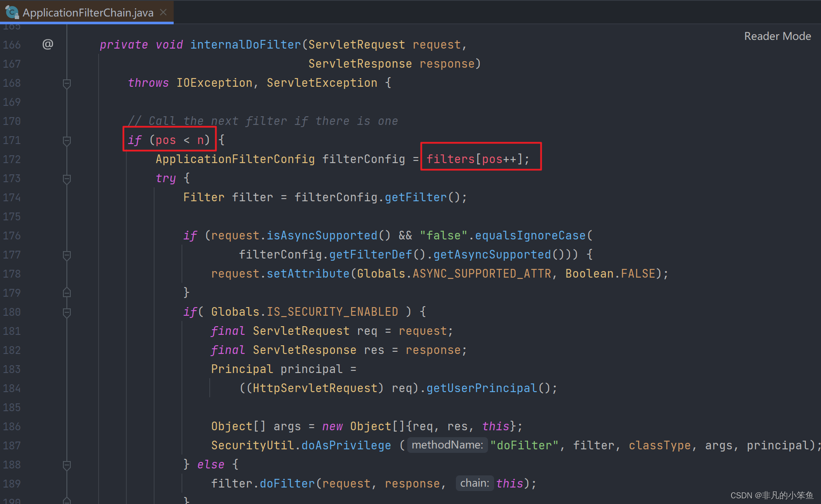
Task: Click setAttribute on line 178
Action: click(308, 274)
